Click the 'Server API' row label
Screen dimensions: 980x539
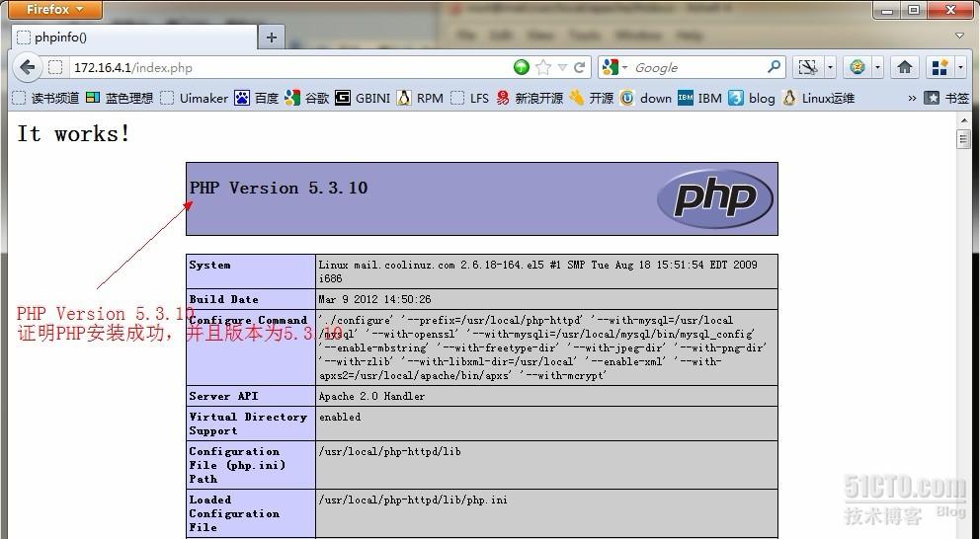click(223, 396)
